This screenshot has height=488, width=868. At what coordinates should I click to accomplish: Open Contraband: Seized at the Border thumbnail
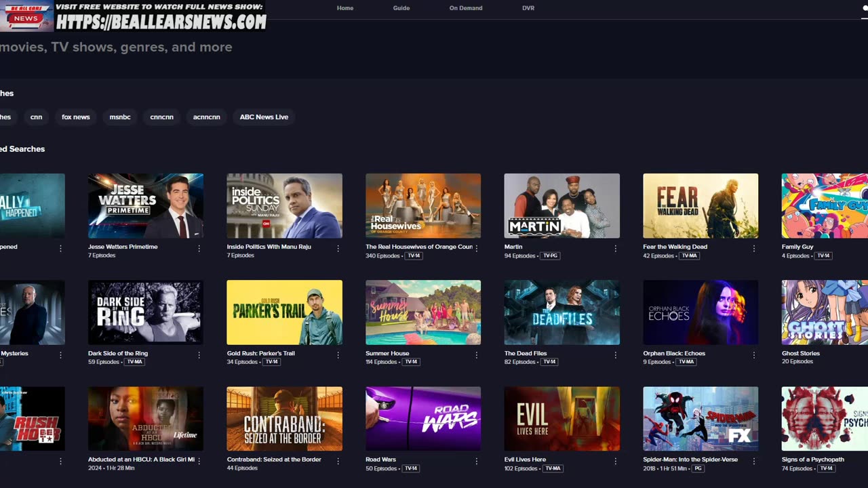[284, 418]
